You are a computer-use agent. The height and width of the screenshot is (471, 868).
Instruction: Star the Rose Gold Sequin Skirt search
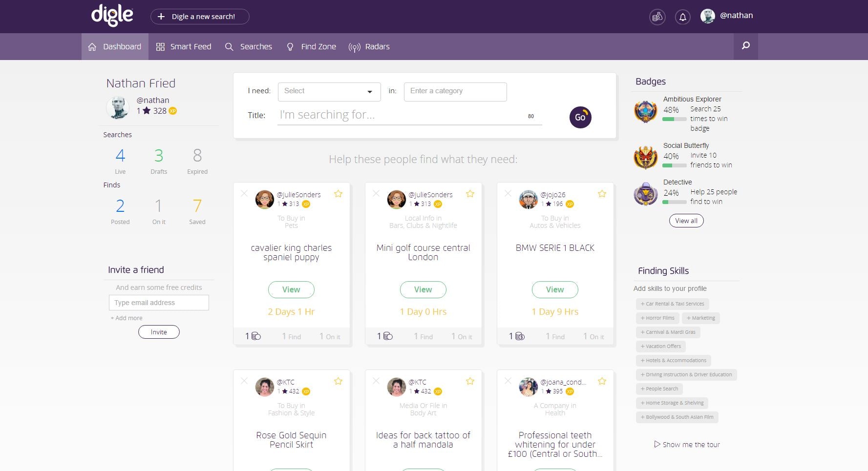[338, 381]
